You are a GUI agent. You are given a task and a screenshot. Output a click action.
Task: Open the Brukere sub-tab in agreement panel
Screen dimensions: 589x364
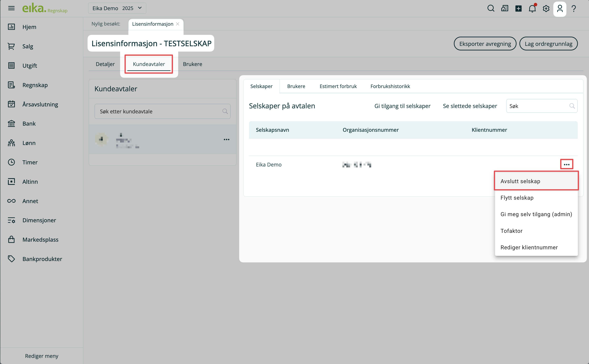click(x=296, y=86)
